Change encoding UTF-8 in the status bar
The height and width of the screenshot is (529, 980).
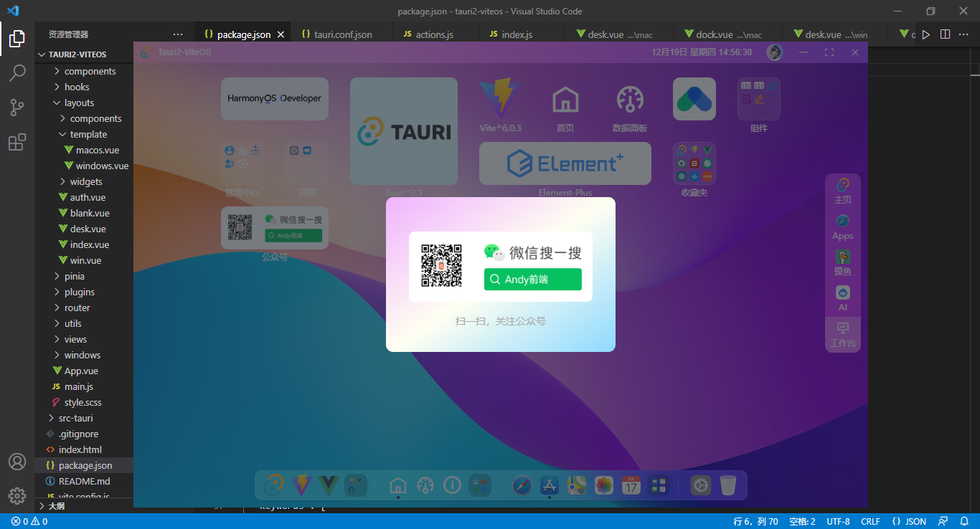click(x=838, y=521)
